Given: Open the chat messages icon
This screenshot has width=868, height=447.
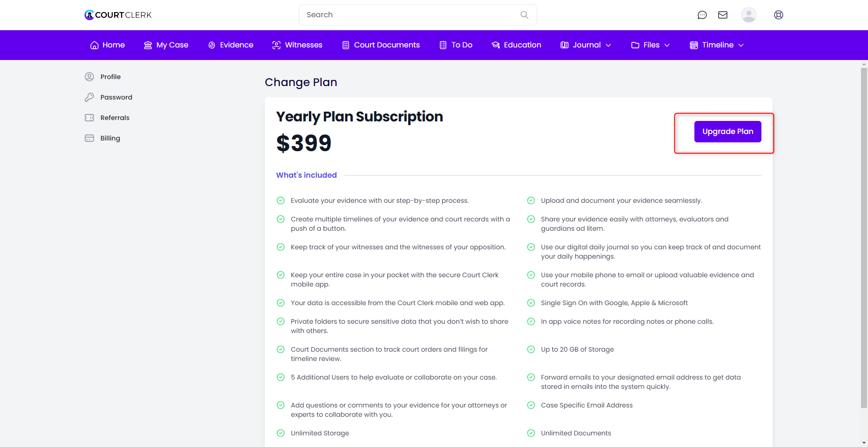Looking at the screenshot, I should click(702, 15).
